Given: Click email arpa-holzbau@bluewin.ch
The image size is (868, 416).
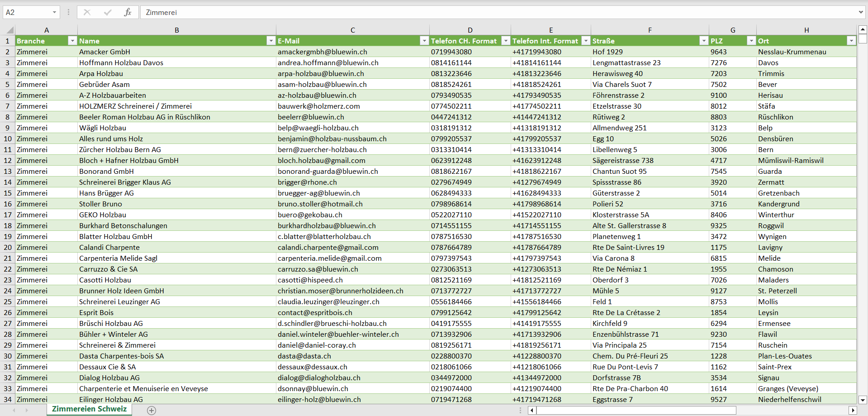Looking at the screenshot, I should coord(353,73).
